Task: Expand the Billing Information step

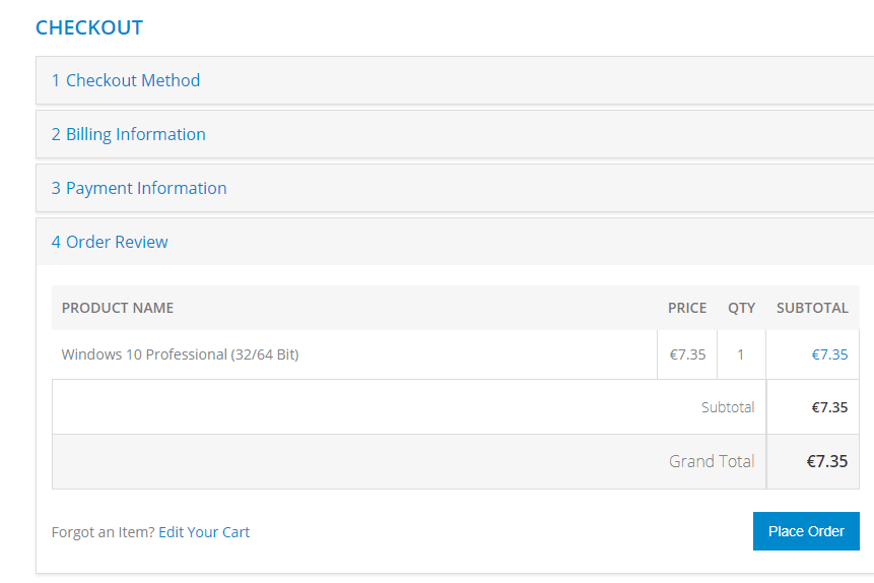Action: 129,134
